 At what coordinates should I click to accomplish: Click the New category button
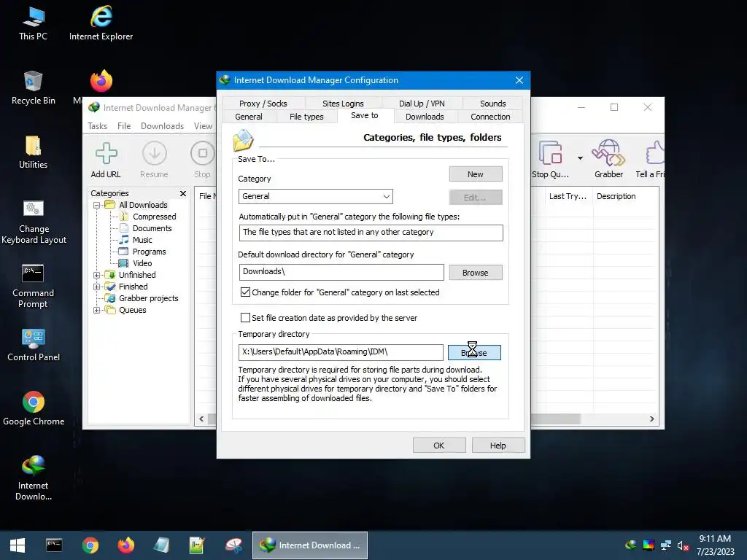(476, 174)
